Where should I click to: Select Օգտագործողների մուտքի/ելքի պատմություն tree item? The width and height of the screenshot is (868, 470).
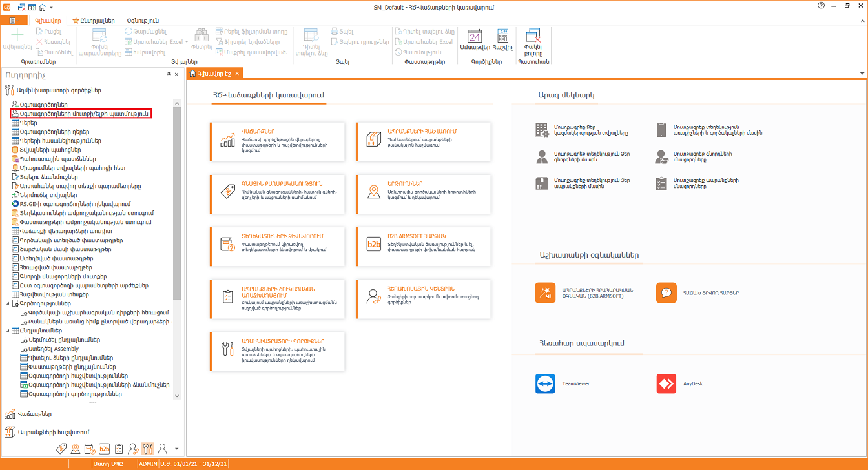click(81, 113)
